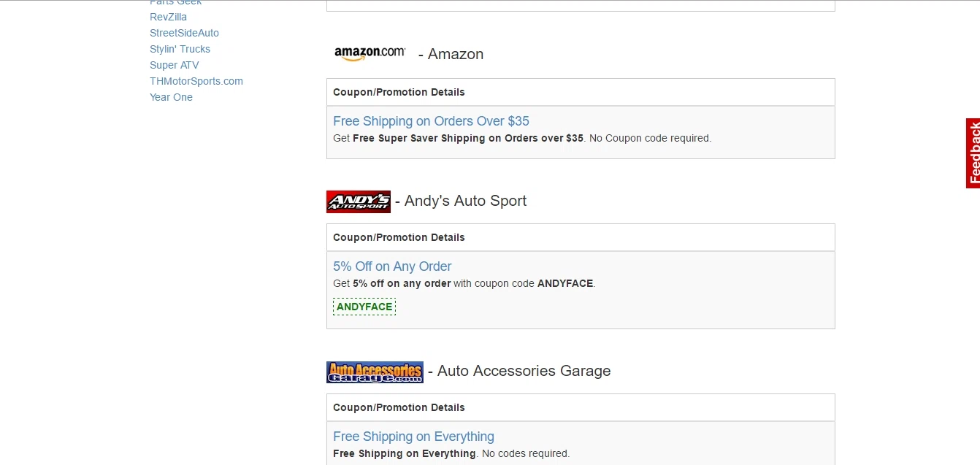Click Andy's Auto Sport Coupon/Promotion Details header
Screen dimensions: 980x465
tap(581, 237)
